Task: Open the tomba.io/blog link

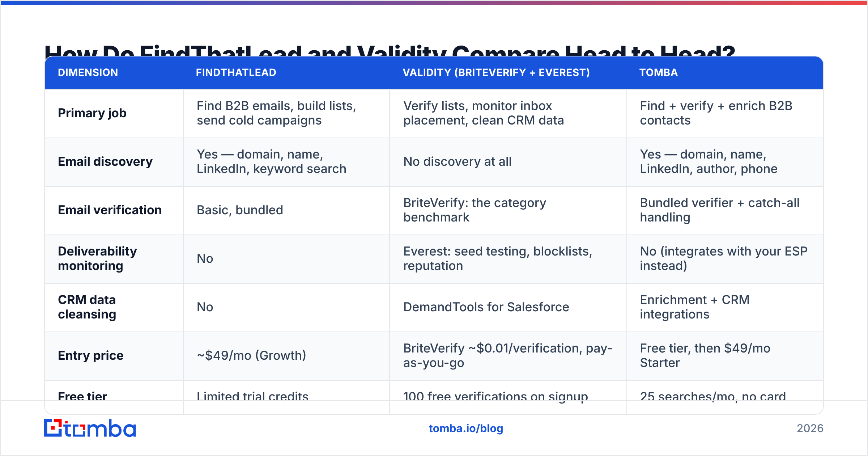Action: (x=466, y=428)
